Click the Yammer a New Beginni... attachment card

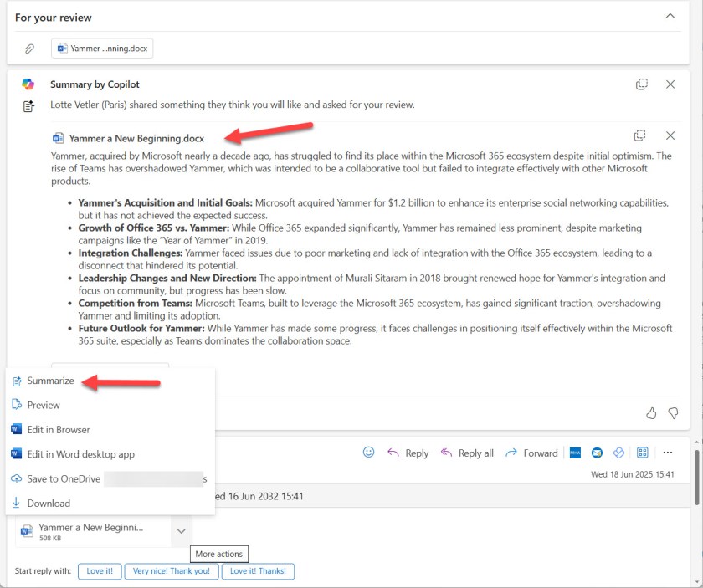93,531
